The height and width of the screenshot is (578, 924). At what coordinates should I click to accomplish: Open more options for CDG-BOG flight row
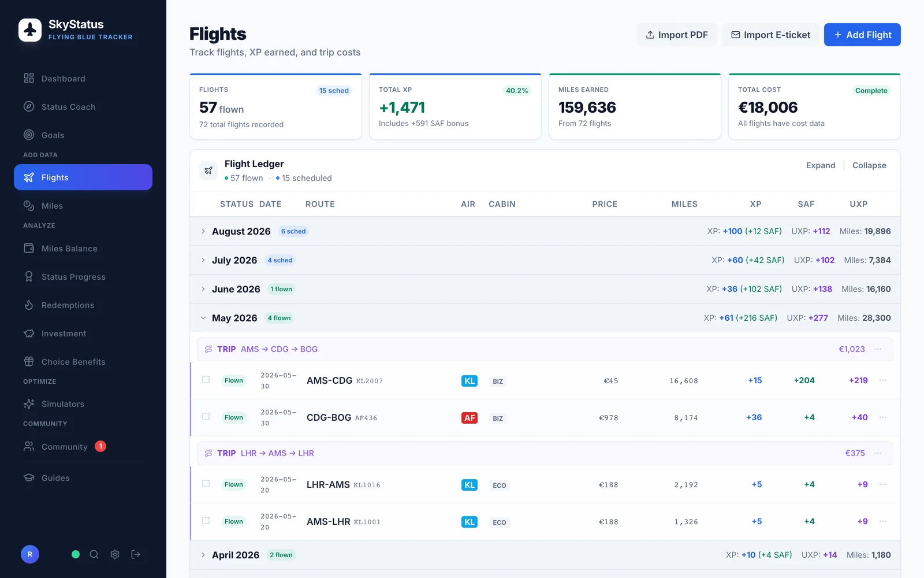coord(883,417)
